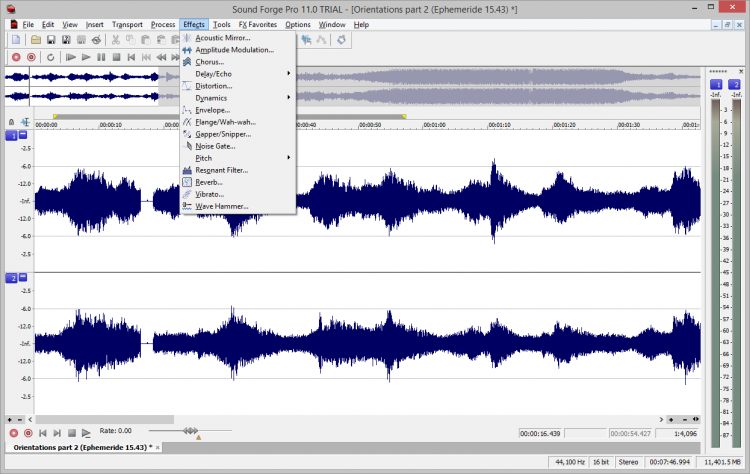
Task: Open the Acoustic Mirror effect
Action: point(223,38)
